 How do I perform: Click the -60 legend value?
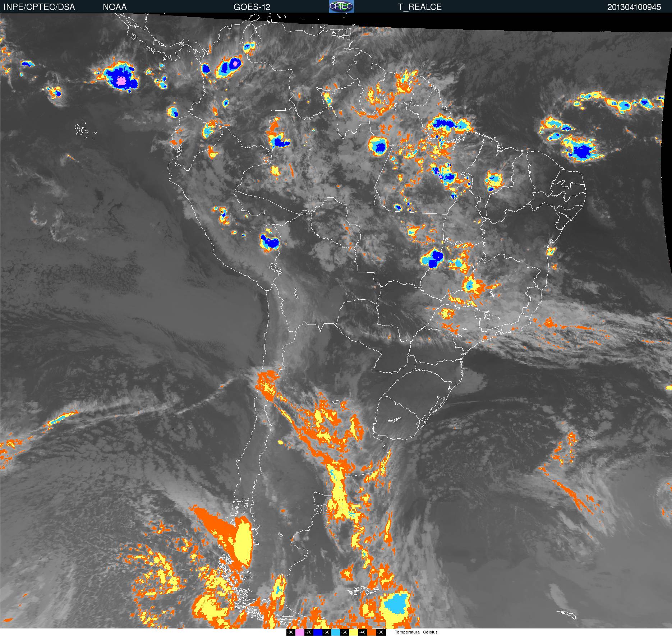[x=326, y=632]
